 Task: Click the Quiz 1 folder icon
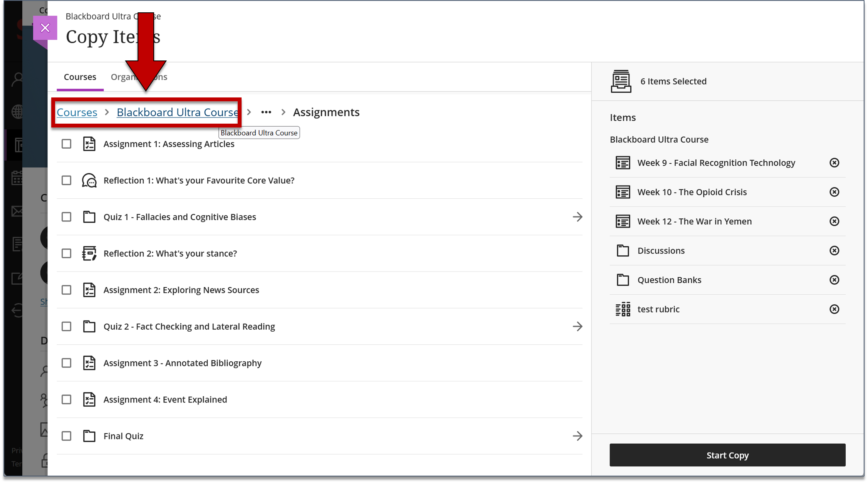[x=89, y=217]
